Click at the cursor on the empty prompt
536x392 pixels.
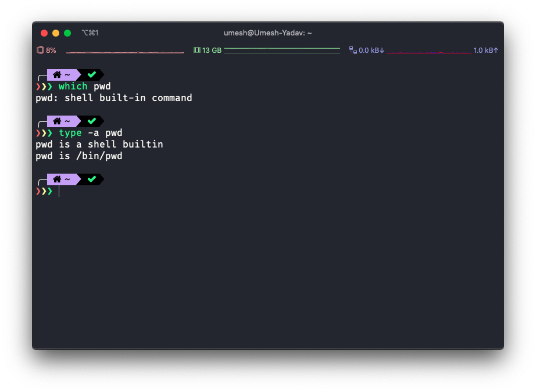[59, 191]
